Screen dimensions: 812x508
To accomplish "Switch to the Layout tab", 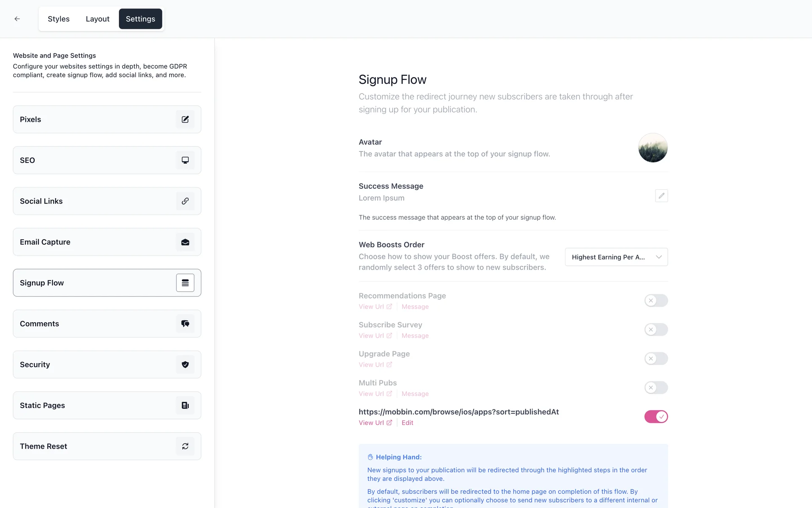I will tap(97, 19).
